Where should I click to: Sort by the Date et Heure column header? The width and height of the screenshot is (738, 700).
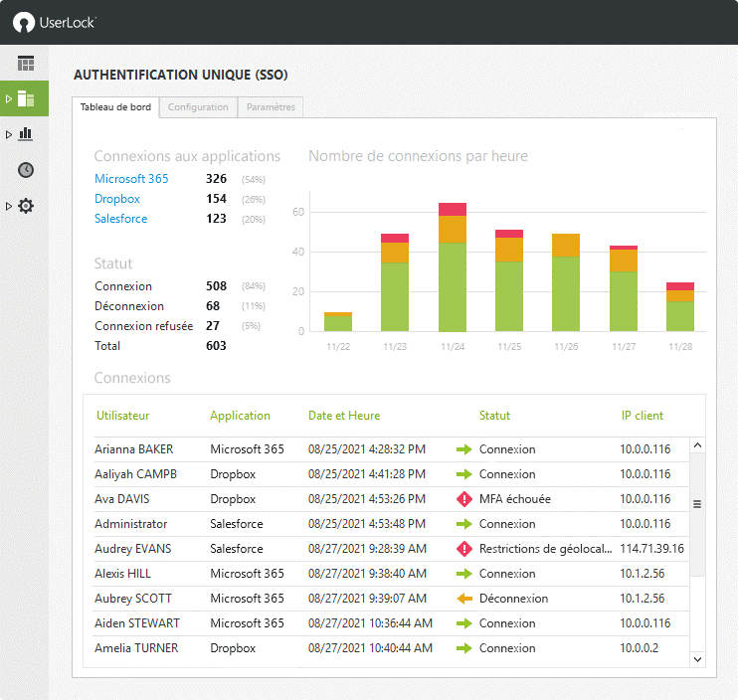pos(344,416)
